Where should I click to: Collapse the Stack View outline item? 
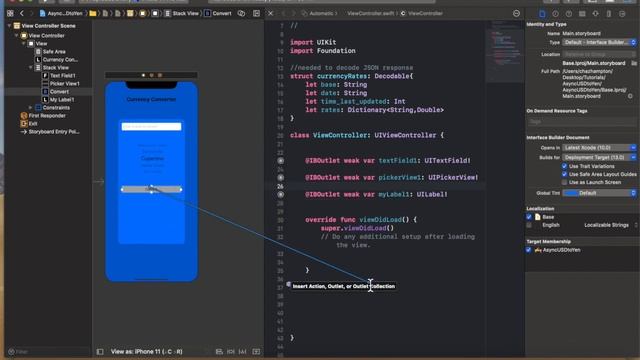pos(30,67)
